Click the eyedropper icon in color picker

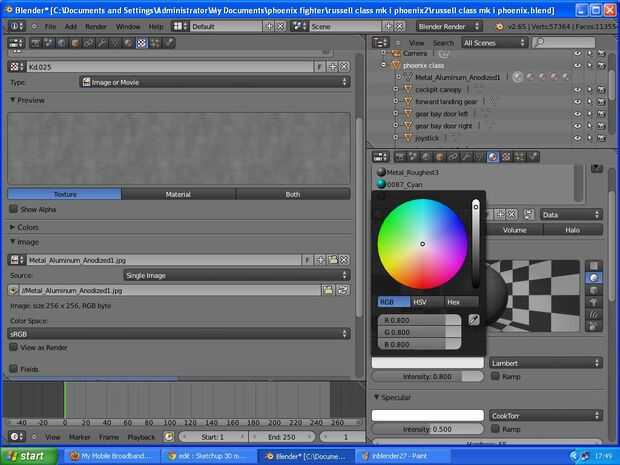(473, 320)
